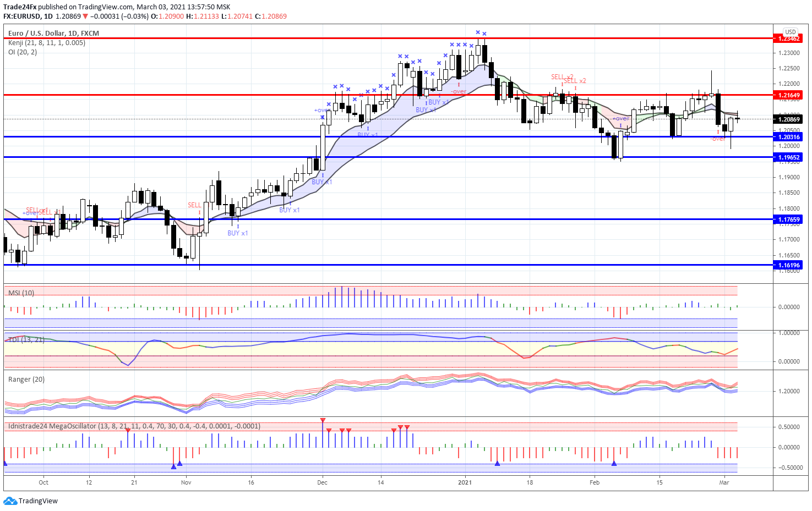Select the 1.17659 blue price label
This screenshot has height=511, width=812.
pyautogui.click(x=788, y=219)
